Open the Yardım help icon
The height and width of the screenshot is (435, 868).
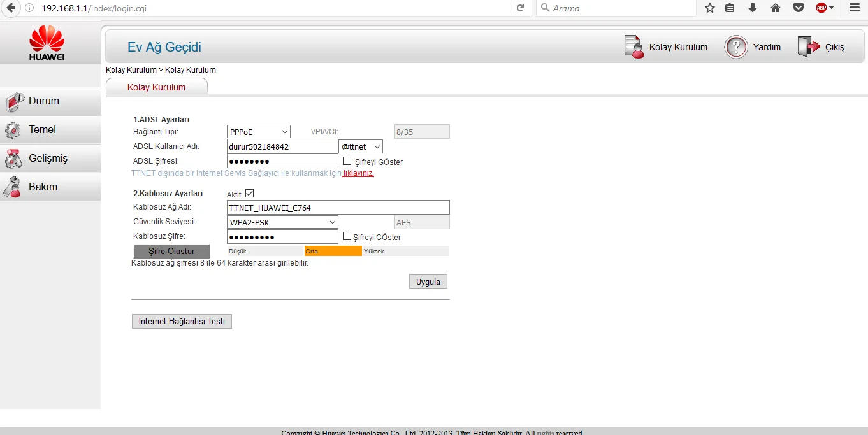[735, 47]
